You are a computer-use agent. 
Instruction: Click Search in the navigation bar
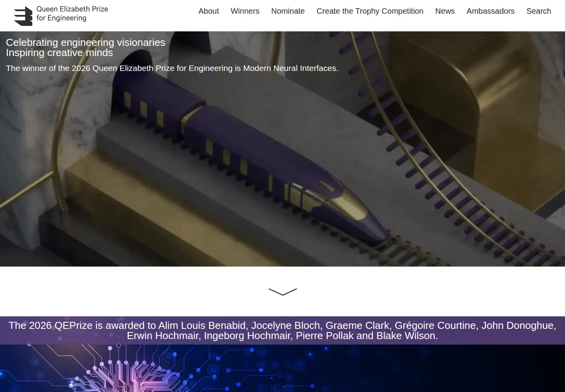coord(538,11)
